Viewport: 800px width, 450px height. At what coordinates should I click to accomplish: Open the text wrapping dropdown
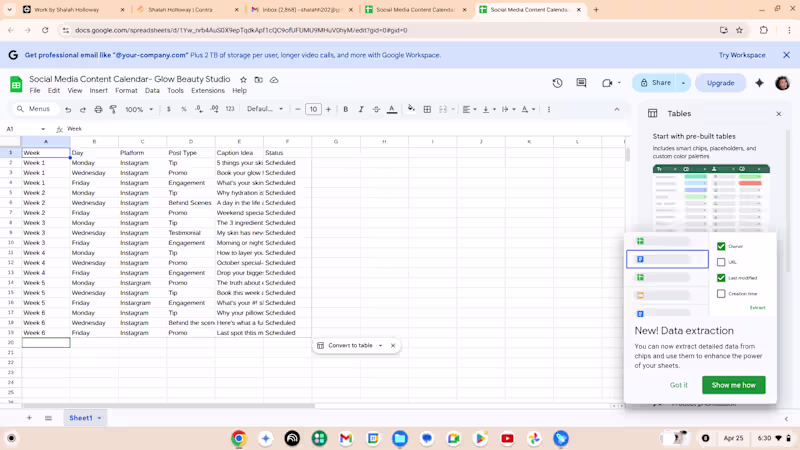click(508, 109)
